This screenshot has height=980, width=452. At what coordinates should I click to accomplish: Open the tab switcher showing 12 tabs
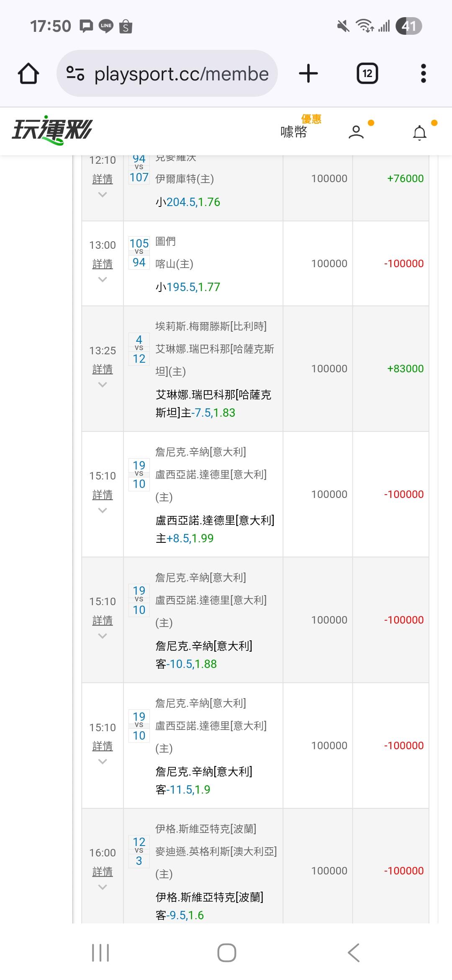pos(367,74)
